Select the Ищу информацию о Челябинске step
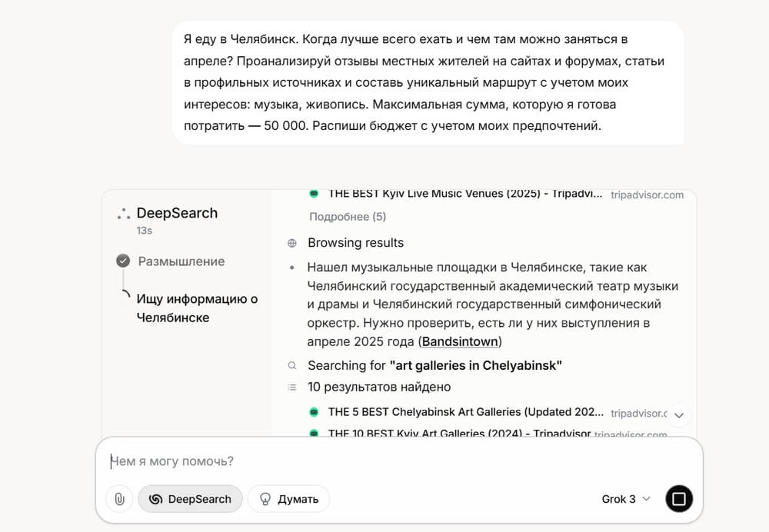 [x=197, y=308]
